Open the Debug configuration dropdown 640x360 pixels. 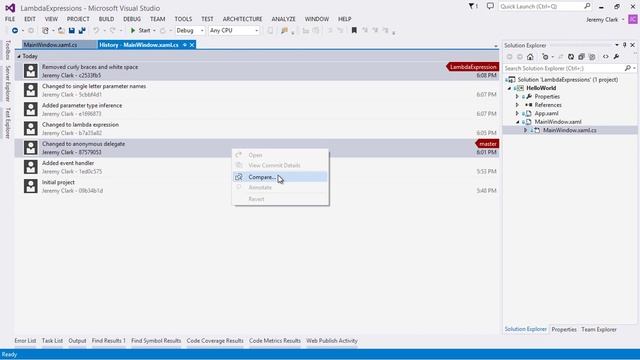pyautogui.click(x=190, y=31)
